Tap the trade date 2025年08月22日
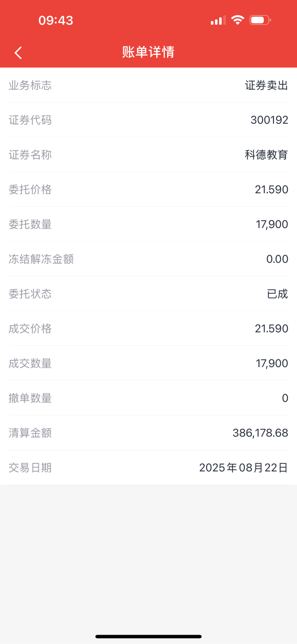Viewport: 297px width, 644px height. pos(244,468)
